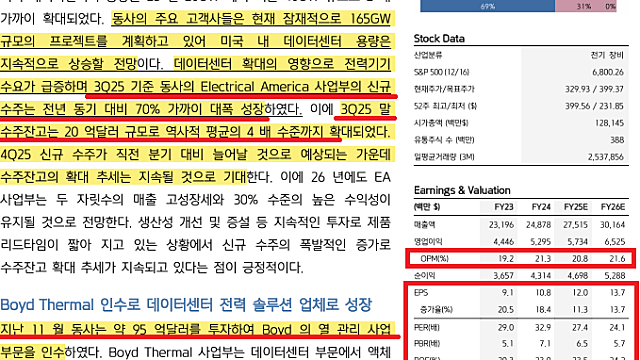Click the 'Electrical America' text in paragraph

coord(255,87)
